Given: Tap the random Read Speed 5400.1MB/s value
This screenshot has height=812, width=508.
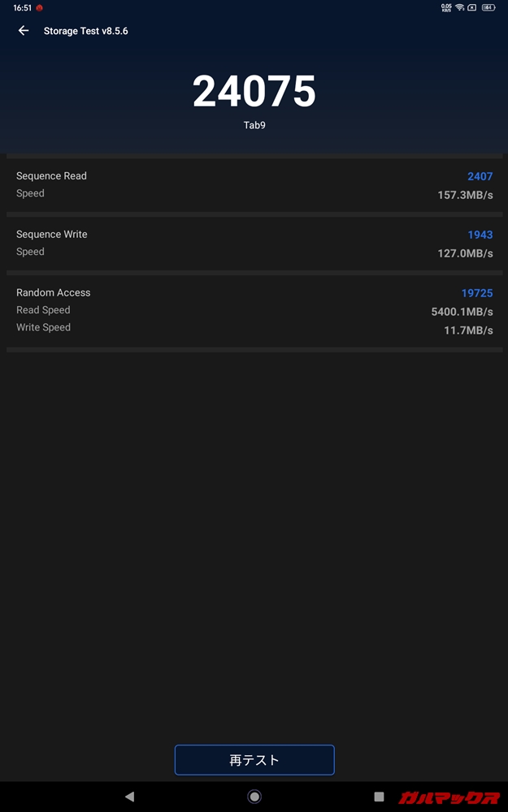Looking at the screenshot, I should coord(462,311).
